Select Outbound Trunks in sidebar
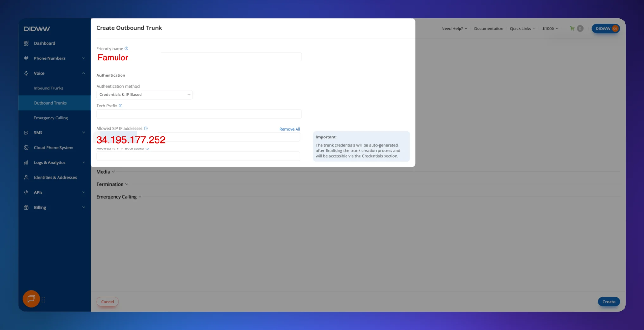Viewport: 644px width, 330px height. click(x=54, y=103)
